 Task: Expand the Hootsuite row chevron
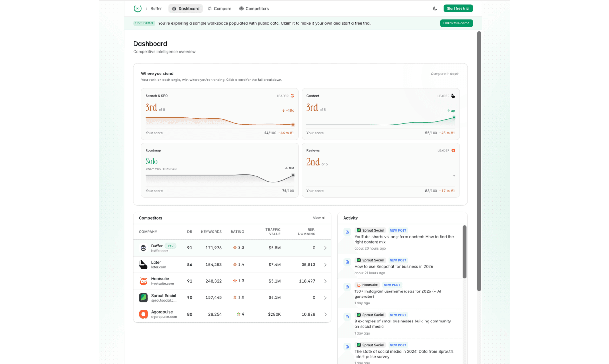(x=325, y=281)
